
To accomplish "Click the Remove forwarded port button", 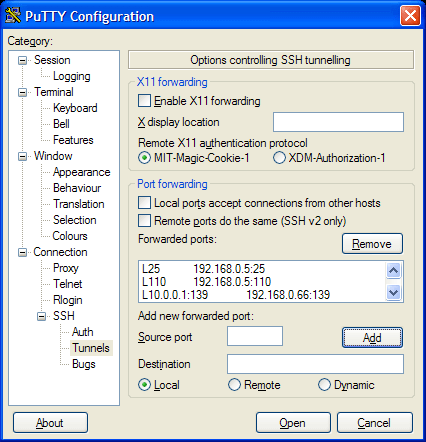I will [372, 244].
